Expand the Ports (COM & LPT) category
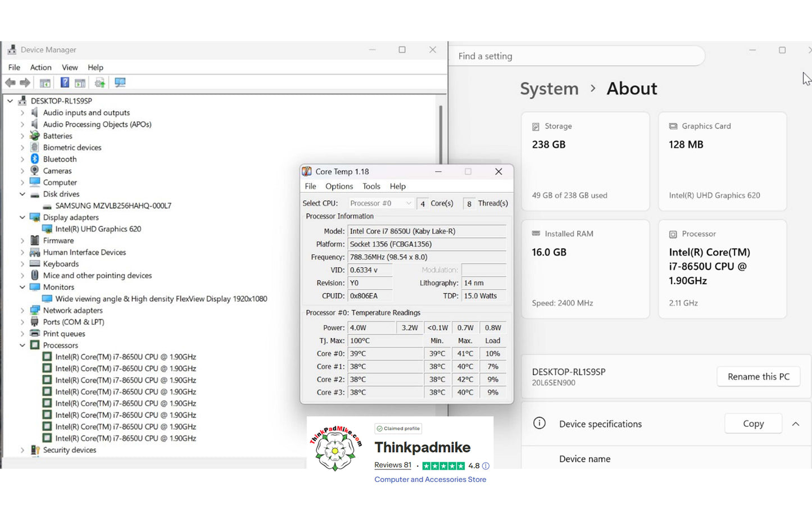Image resolution: width=812 pixels, height=510 pixels. (x=22, y=322)
